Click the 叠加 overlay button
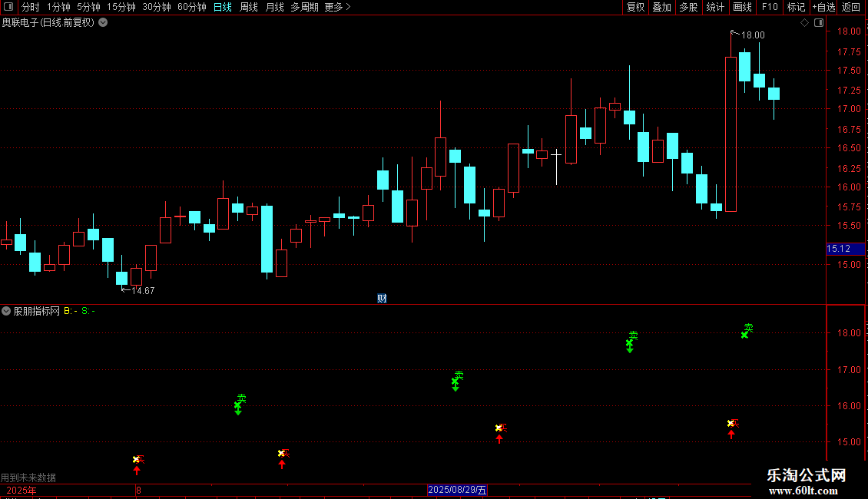Viewport: 868px width, 499px height. coord(661,7)
